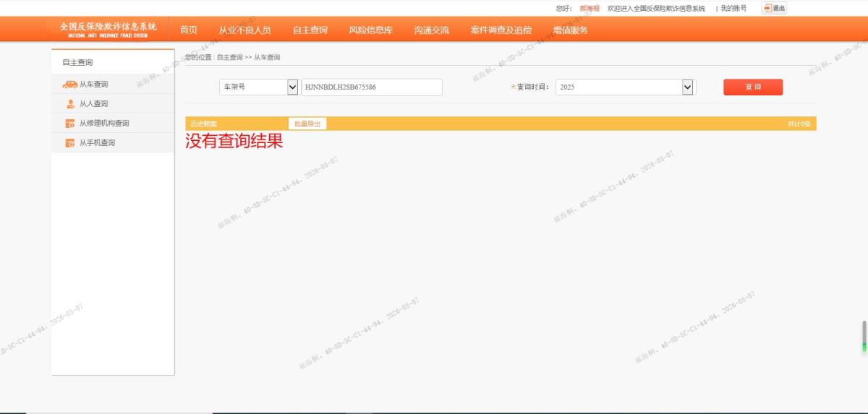Viewport: 868px width, 414px height.
Task: Click the icon beside 从修理机构查询
Action: pos(70,124)
